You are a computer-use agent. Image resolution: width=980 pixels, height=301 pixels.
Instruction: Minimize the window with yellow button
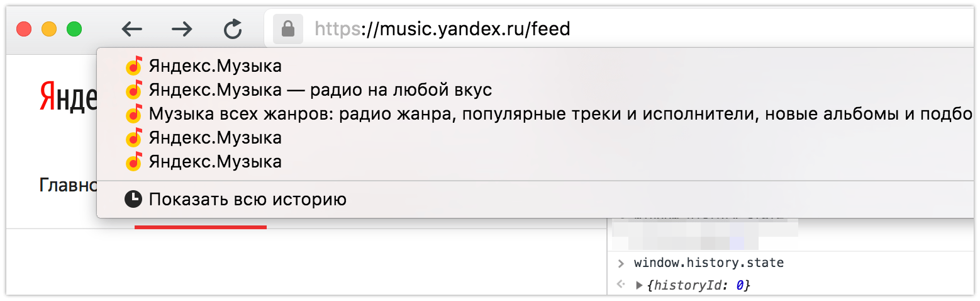49,29
